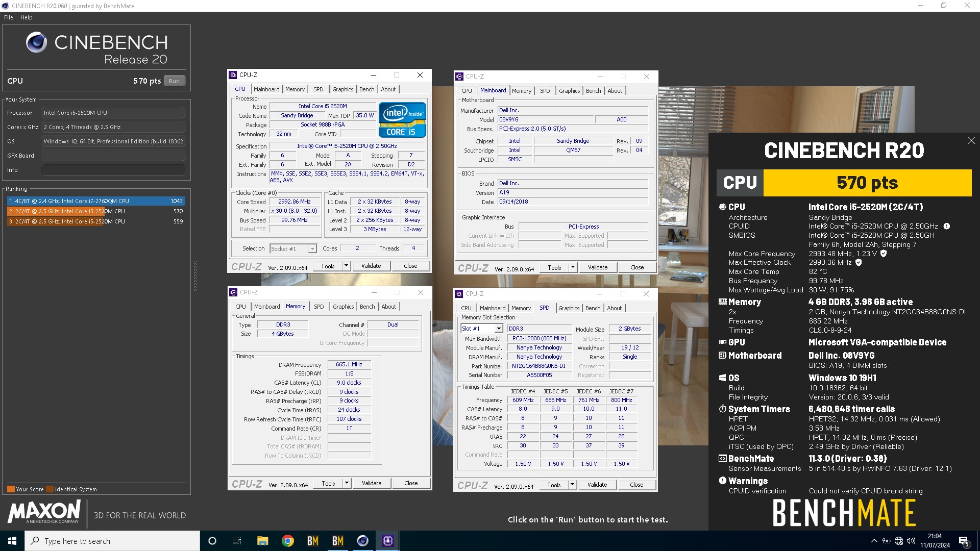The height and width of the screenshot is (551, 980).
Task: Click the Tools button in the Memory CPU-Z window
Action: (328, 483)
